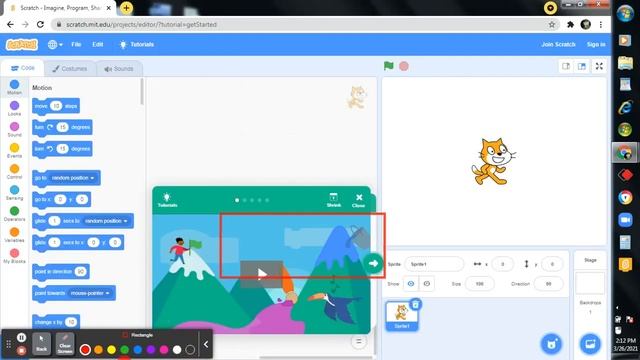Click Sign in link

pos(596,44)
